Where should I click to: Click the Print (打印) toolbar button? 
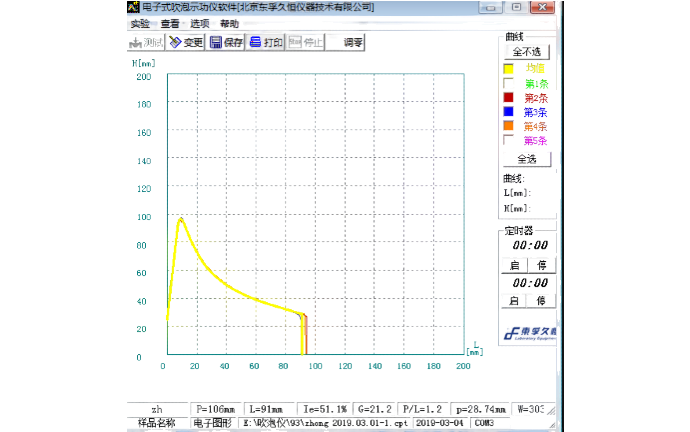267,42
